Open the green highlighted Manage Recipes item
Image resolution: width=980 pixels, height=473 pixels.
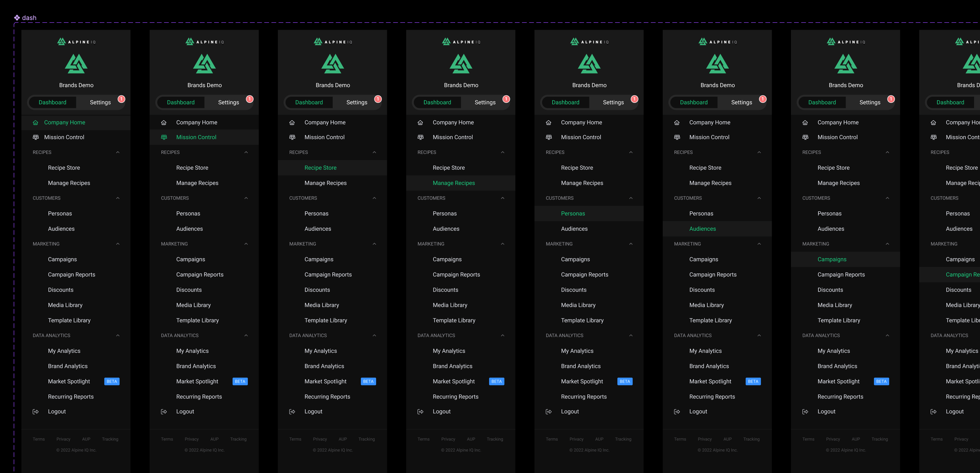(x=453, y=183)
